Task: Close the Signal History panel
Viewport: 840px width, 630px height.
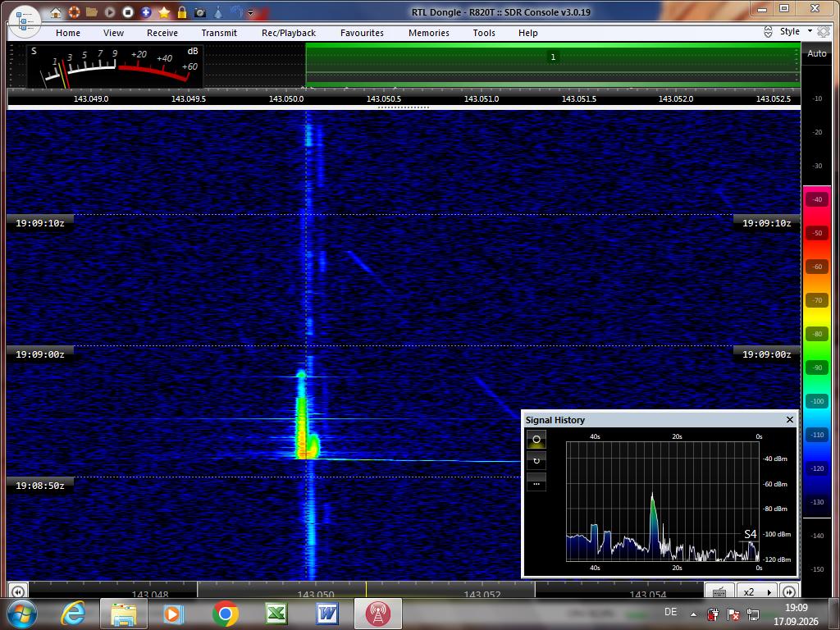Action: [x=790, y=419]
